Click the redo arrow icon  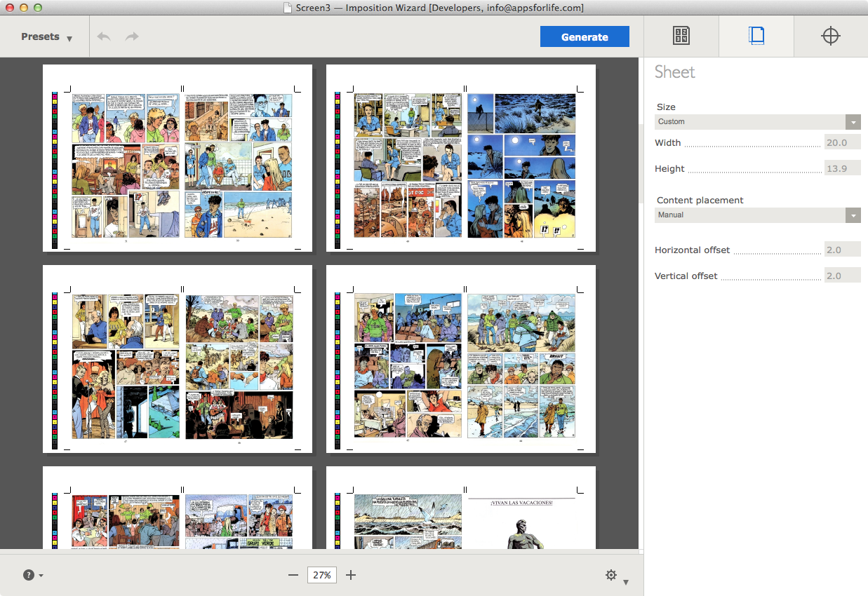132,36
